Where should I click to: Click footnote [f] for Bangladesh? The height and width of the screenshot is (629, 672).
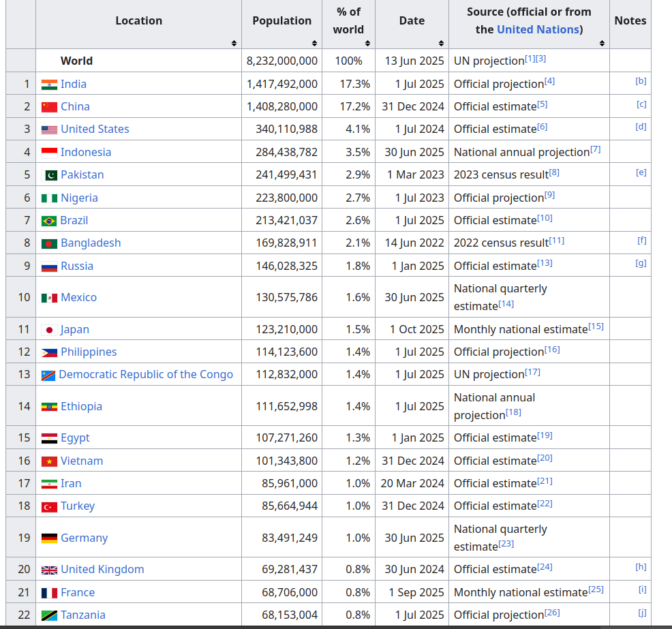641,241
